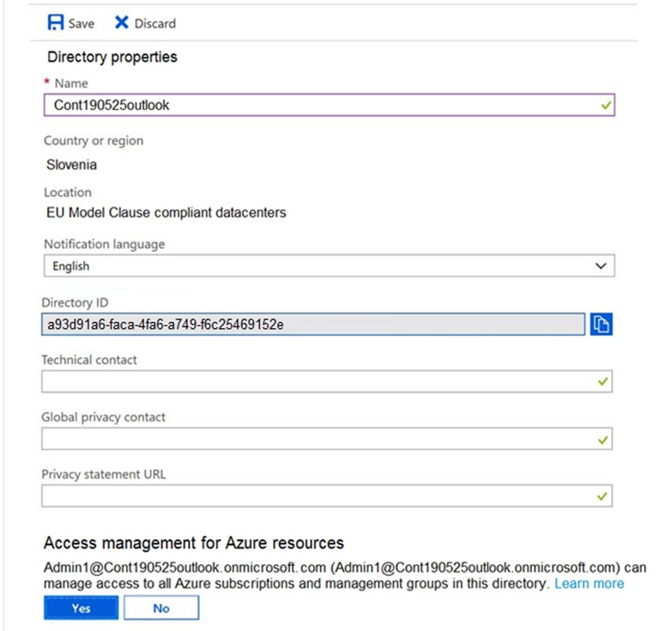
Task: Copy the Directory ID to clipboard
Action: click(601, 324)
